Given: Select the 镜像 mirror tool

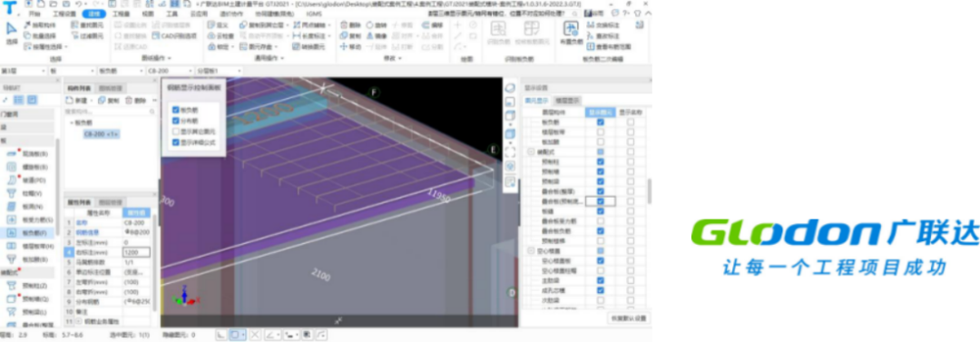Looking at the screenshot, I should (x=377, y=36).
